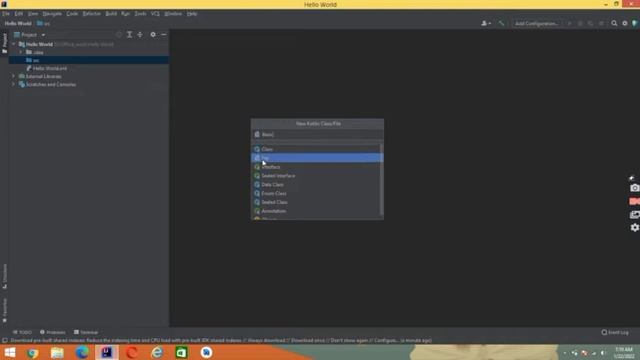The width and height of the screenshot is (640, 360).
Task: Open the Event Log
Action: pos(615,332)
